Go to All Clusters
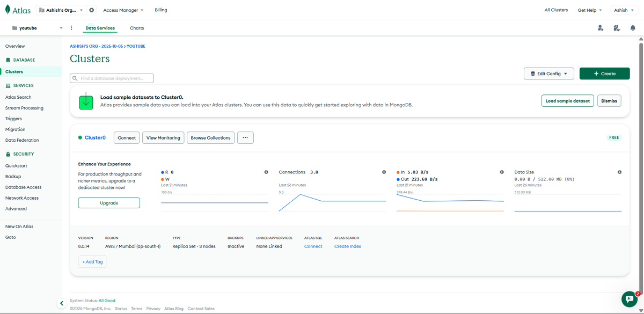The image size is (644, 314). click(x=556, y=10)
